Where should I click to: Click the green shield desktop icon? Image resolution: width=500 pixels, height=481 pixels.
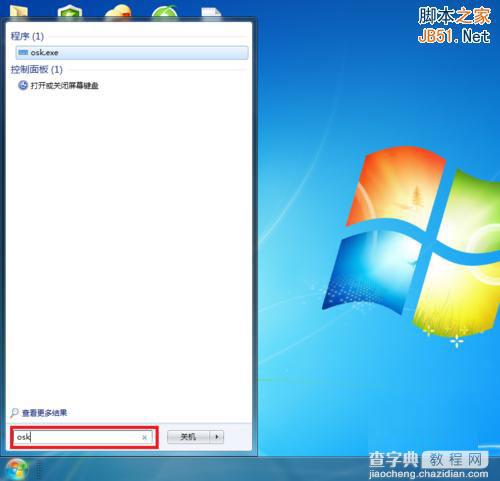pyautogui.click(x=70, y=11)
